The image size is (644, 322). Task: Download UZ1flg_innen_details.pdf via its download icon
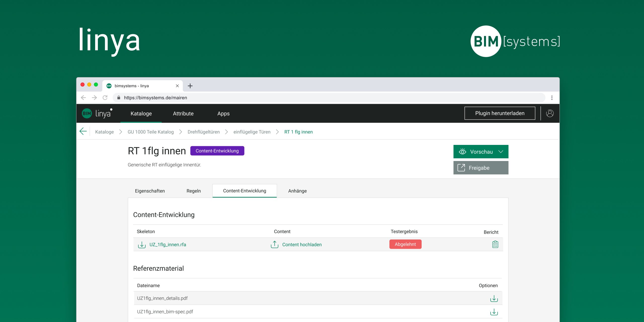494,298
